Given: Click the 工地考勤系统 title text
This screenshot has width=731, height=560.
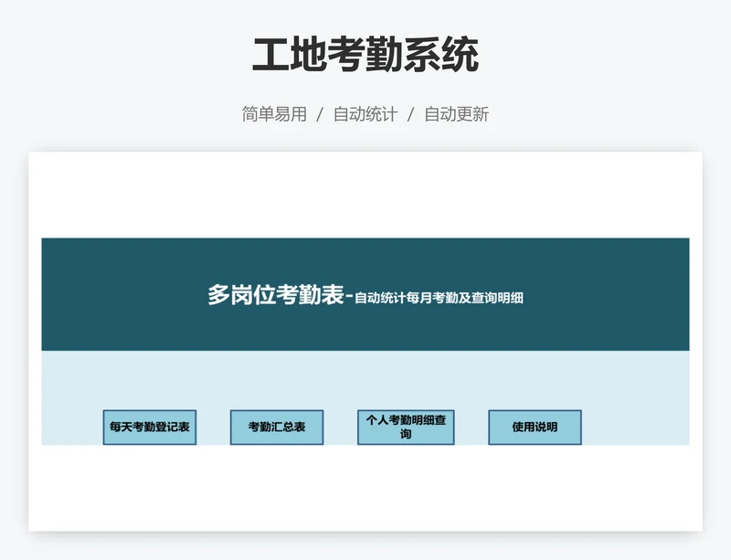Looking at the screenshot, I should click(365, 55).
